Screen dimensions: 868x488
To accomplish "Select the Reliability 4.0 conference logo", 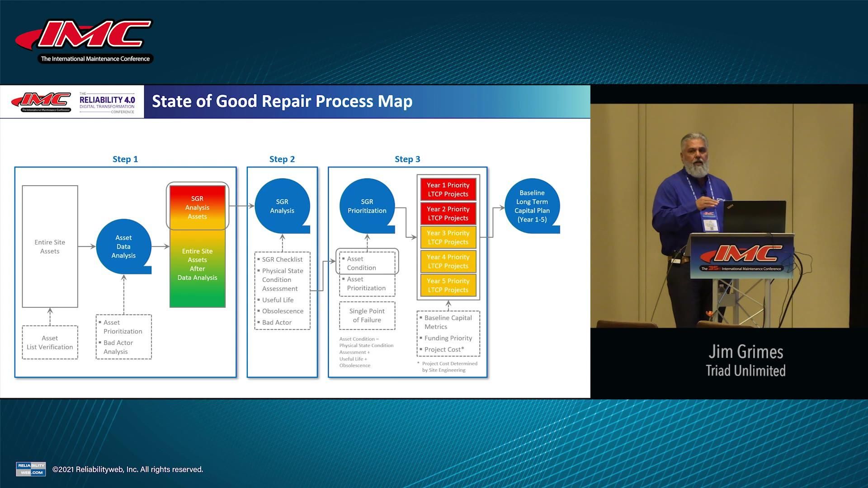I will [106, 101].
